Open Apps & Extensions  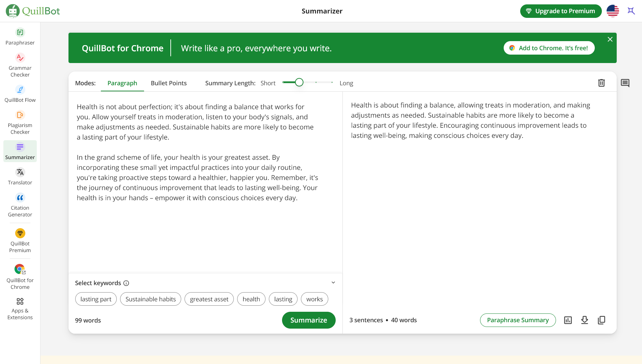[x=20, y=308]
